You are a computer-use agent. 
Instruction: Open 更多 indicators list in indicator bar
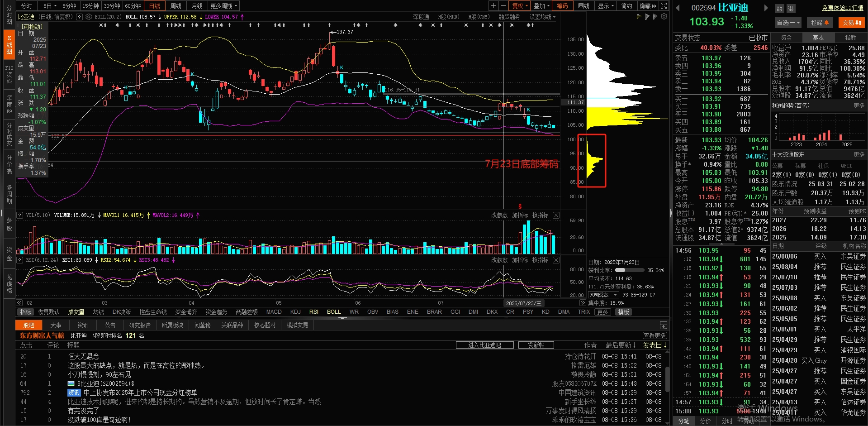click(602, 312)
